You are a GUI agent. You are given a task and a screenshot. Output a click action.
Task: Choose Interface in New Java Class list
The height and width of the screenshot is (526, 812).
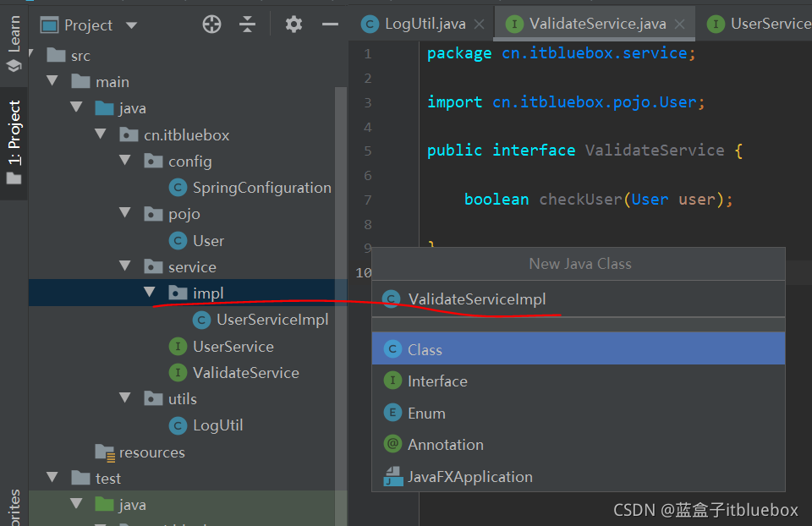click(579, 381)
